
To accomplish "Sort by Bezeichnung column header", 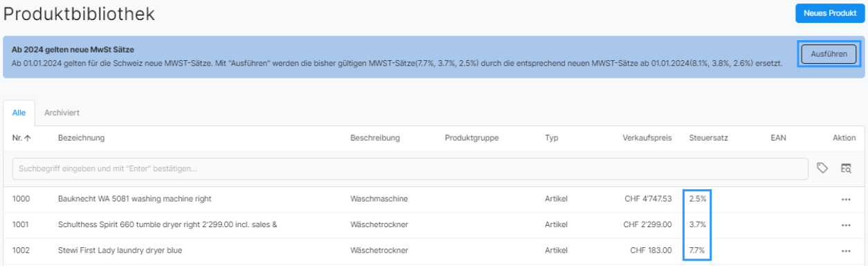I will 81,138.
